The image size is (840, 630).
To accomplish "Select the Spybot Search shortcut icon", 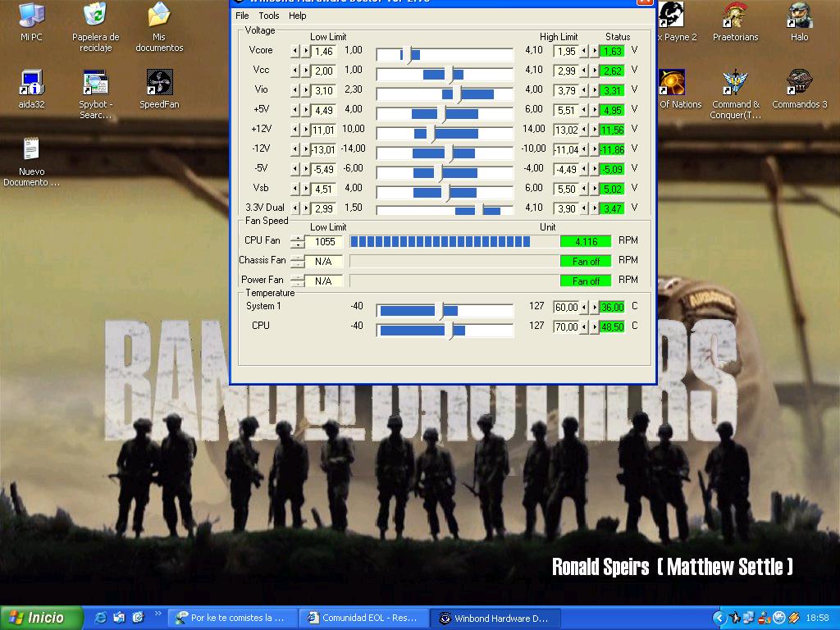I will (95, 94).
